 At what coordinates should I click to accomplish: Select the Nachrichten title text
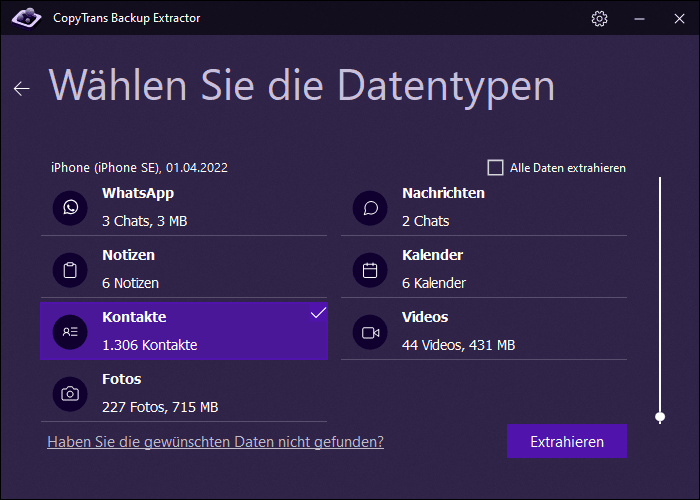pyautogui.click(x=443, y=193)
